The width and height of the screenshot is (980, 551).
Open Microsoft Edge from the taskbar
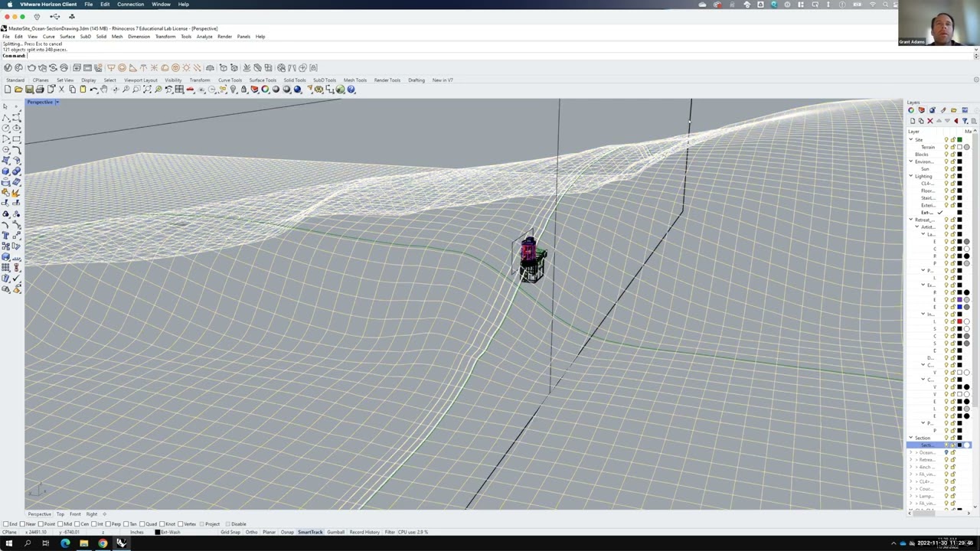[65, 543]
